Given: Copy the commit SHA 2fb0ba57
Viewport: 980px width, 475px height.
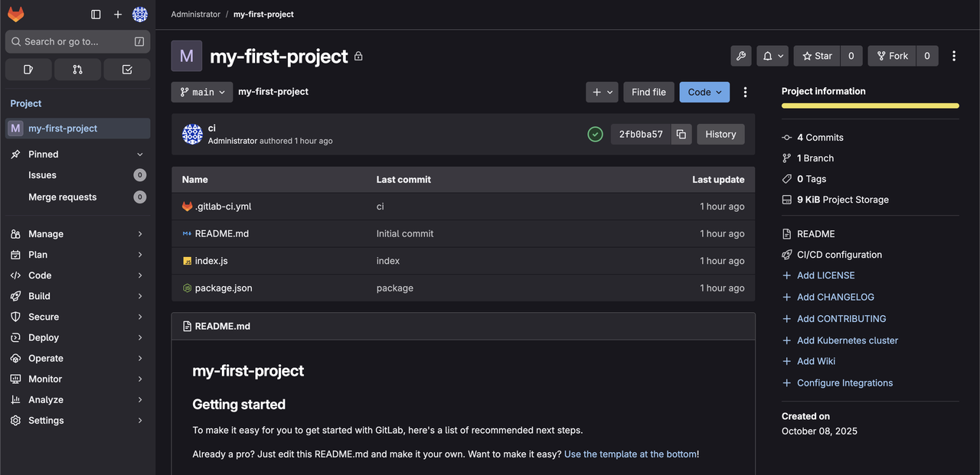Looking at the screenshot, I should point(681,134).
